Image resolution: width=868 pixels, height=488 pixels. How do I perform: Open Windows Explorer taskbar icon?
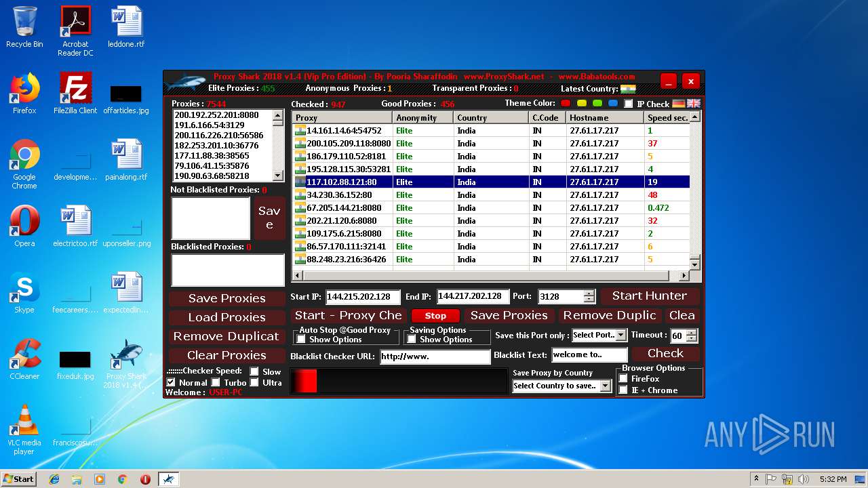[x=77, y=479]
